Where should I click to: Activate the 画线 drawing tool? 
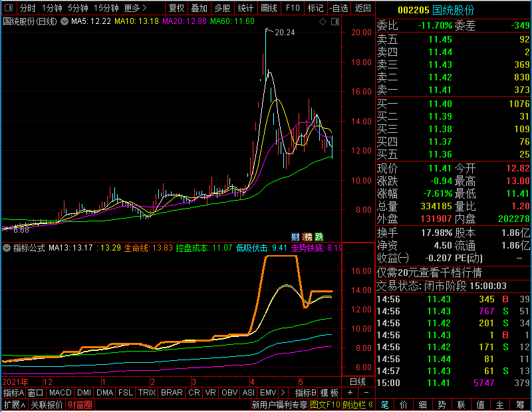[269, 8]
